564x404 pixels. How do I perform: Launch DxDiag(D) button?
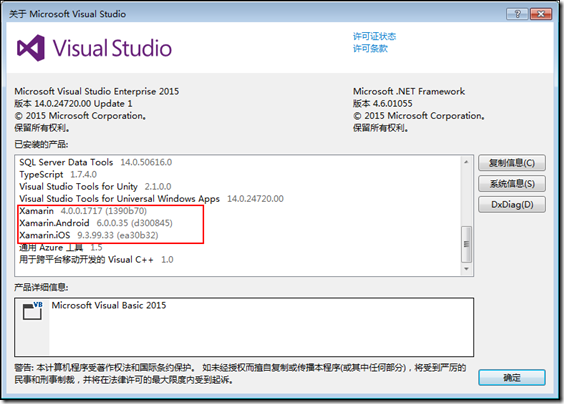511,204
